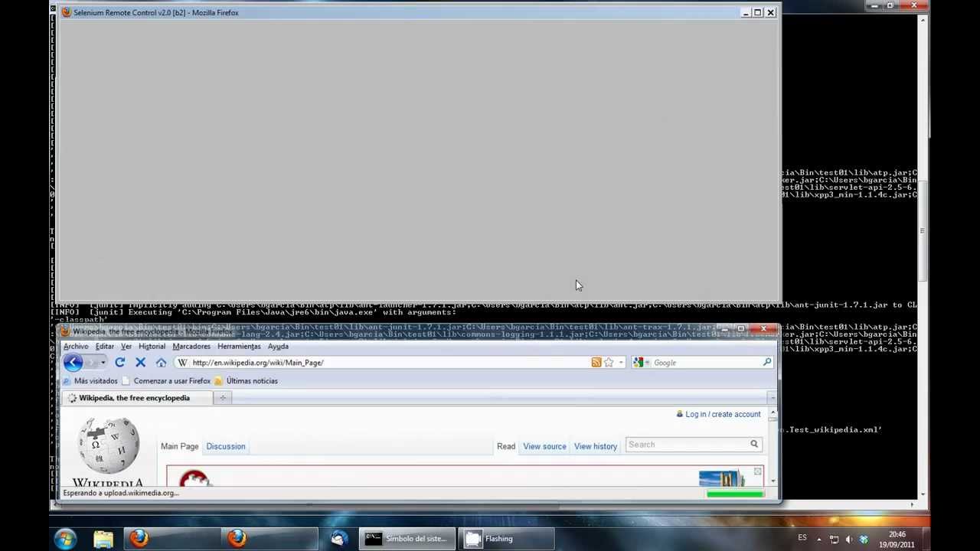Click the Wikipedia search magnifier button
The width and height of the screenshot is (980, 551).
pyautogui.click(x=754, y=445)
